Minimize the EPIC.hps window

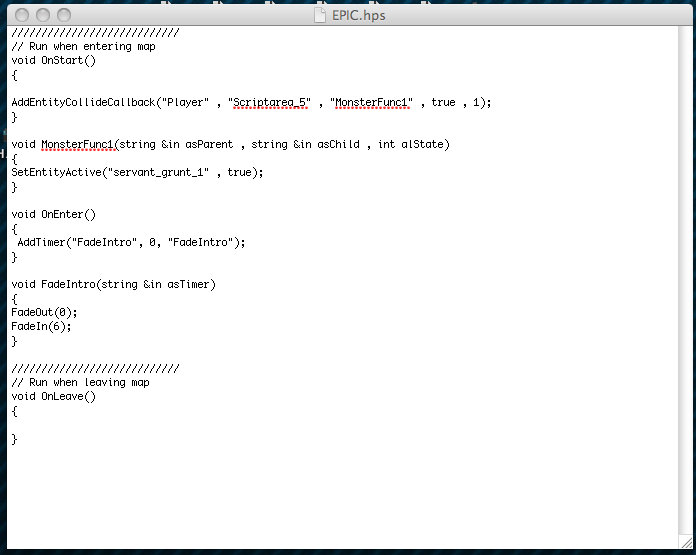(x=43, y=15)
